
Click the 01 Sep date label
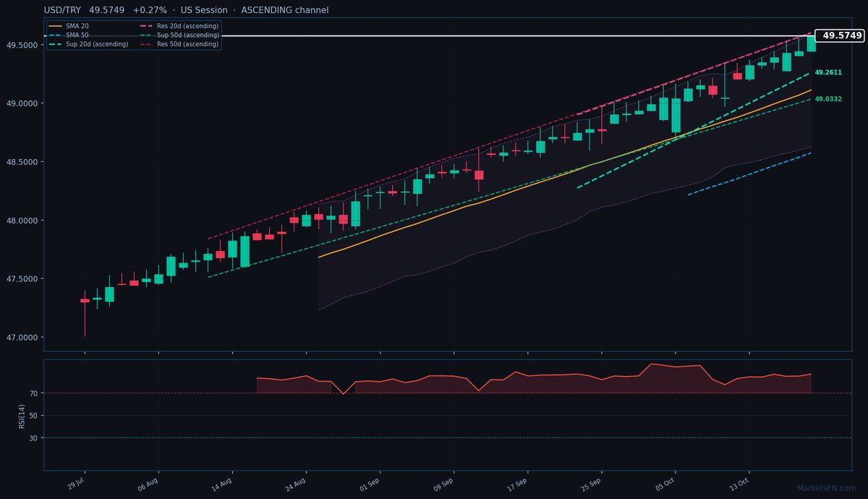[x=370, y=483]
